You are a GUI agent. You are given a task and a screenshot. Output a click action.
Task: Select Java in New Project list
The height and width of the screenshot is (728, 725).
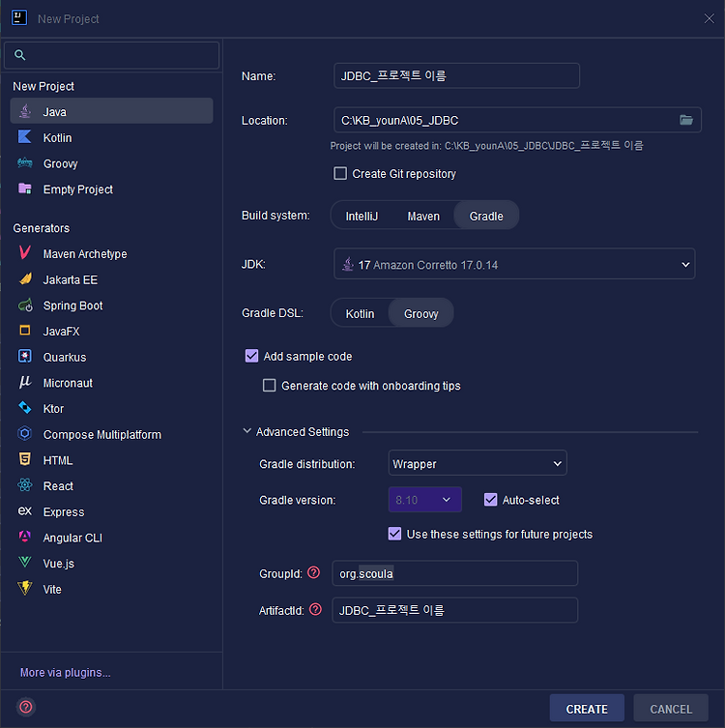click(x=111, y=111)
